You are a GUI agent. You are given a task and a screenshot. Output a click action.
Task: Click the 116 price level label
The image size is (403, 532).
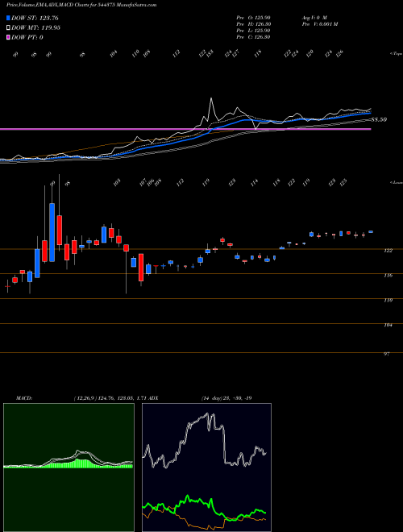click(x=388, y=275)
